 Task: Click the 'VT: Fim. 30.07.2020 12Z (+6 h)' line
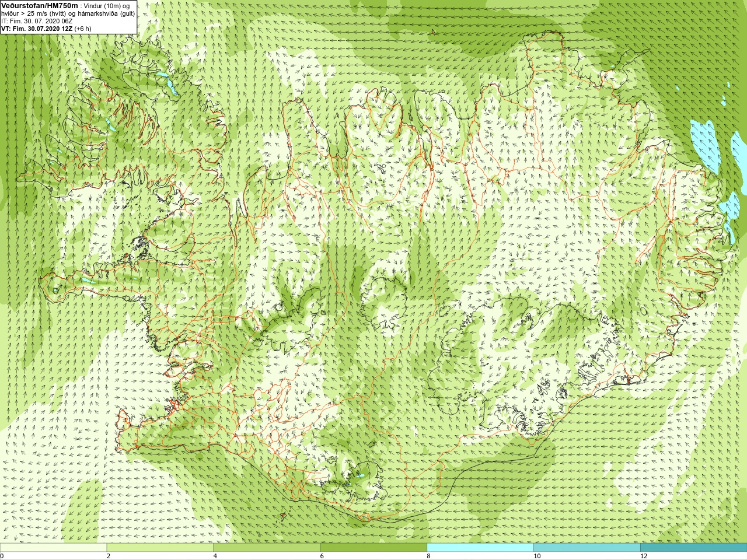[46, 29]
